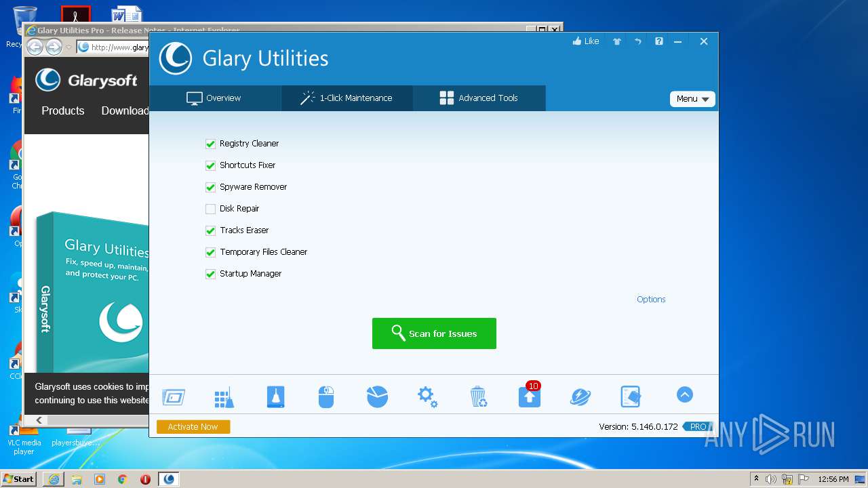Select Glary Utilities taskbar button
Viewport: 868px width, 488px height.
pos(169,479)
